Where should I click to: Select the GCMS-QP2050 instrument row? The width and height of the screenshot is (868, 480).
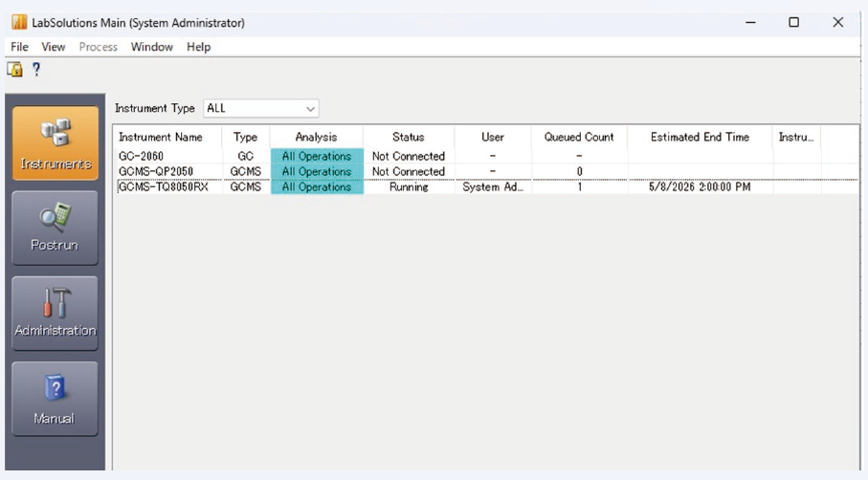tap(485, 171)
